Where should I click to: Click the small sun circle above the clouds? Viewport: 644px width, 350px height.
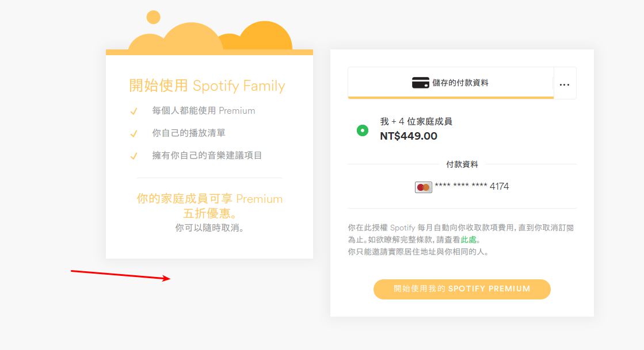(153, 17)
